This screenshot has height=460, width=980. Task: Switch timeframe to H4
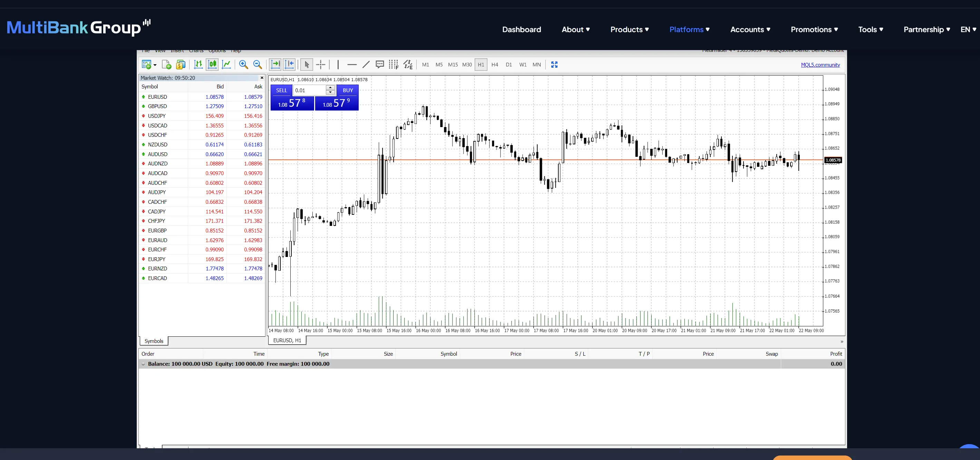(x=495, y=65)
